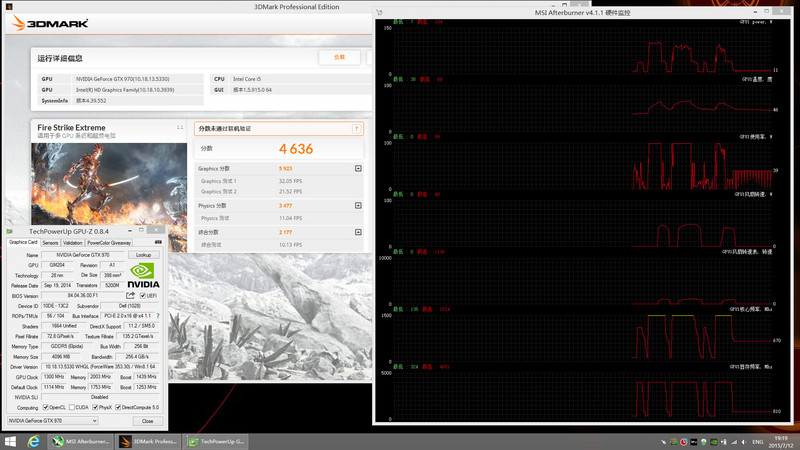Click the NVIDIA GeForce GTX 970 GPU row in 3DMark

tap(120, 79)
